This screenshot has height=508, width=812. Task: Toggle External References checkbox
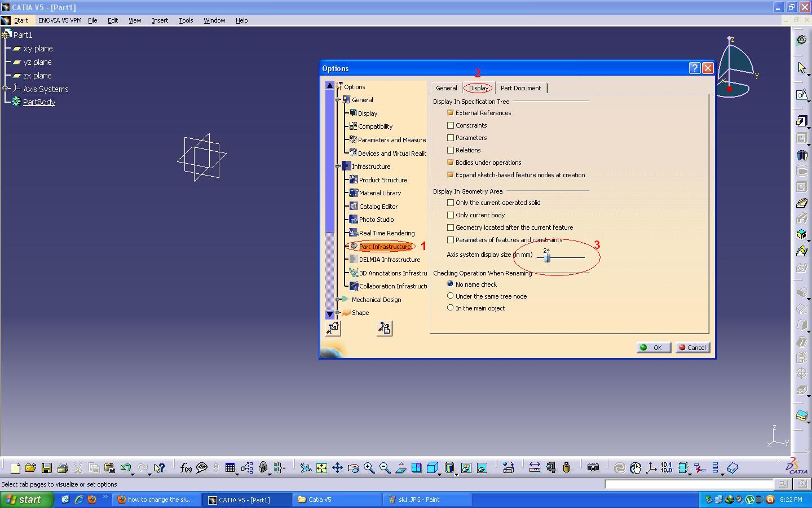pos(451,113)
